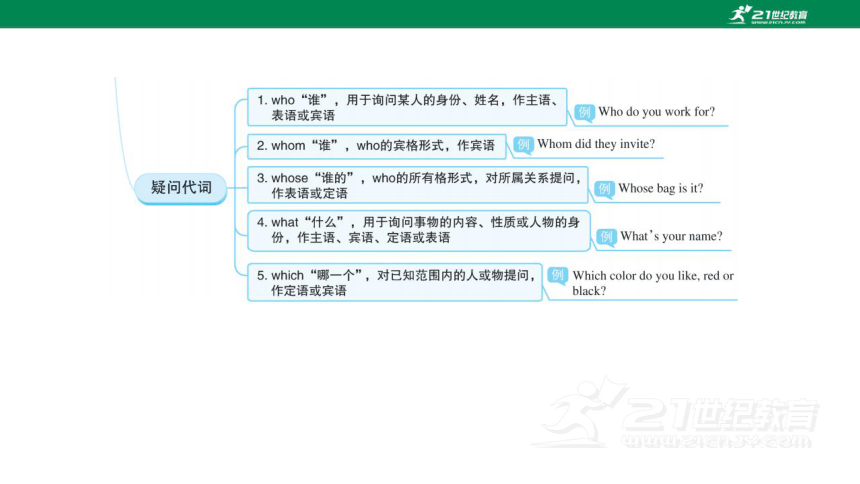
Task: Select the '4. what' explanation box
Action: [x=418, y=230]
